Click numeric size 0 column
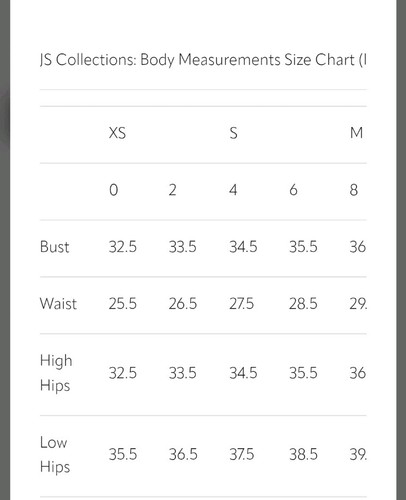Screen dimensions: 406x500 [114, 190]
